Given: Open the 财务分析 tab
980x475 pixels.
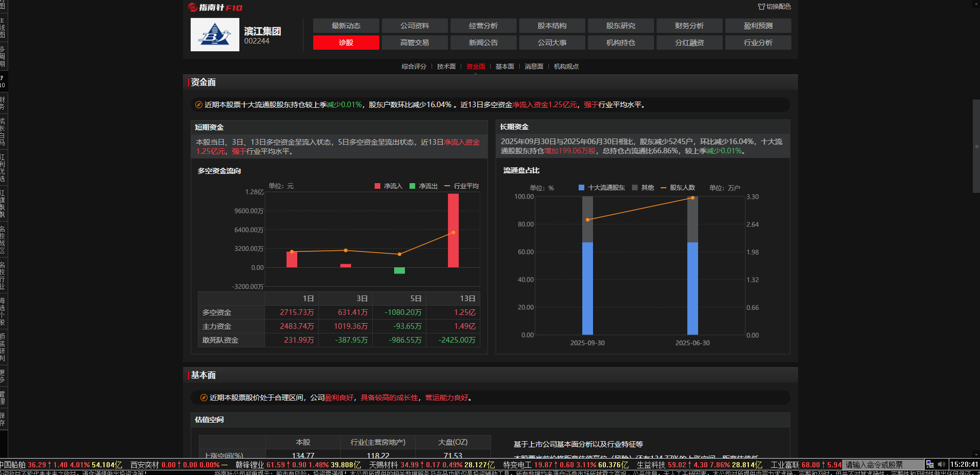Looking at the screenshot, I should [x=689, y=26].
